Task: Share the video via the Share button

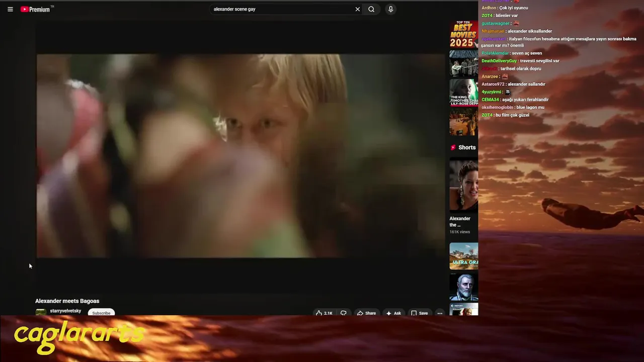Action: [x=366, y=313]
